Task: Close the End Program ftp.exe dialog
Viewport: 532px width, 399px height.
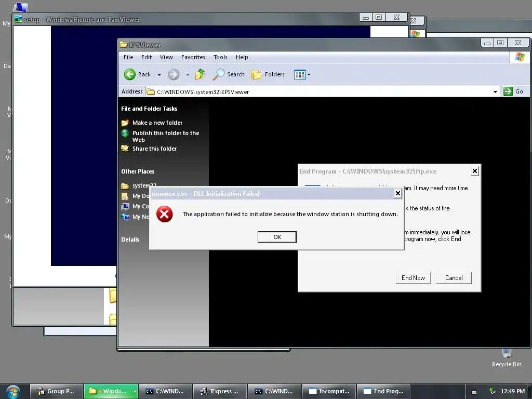Action: 475,171
